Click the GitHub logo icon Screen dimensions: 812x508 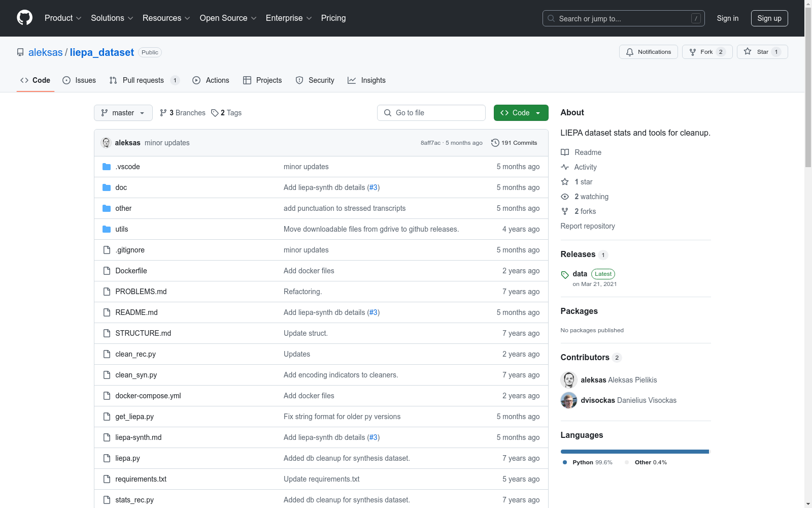click(x=24, y=18)
